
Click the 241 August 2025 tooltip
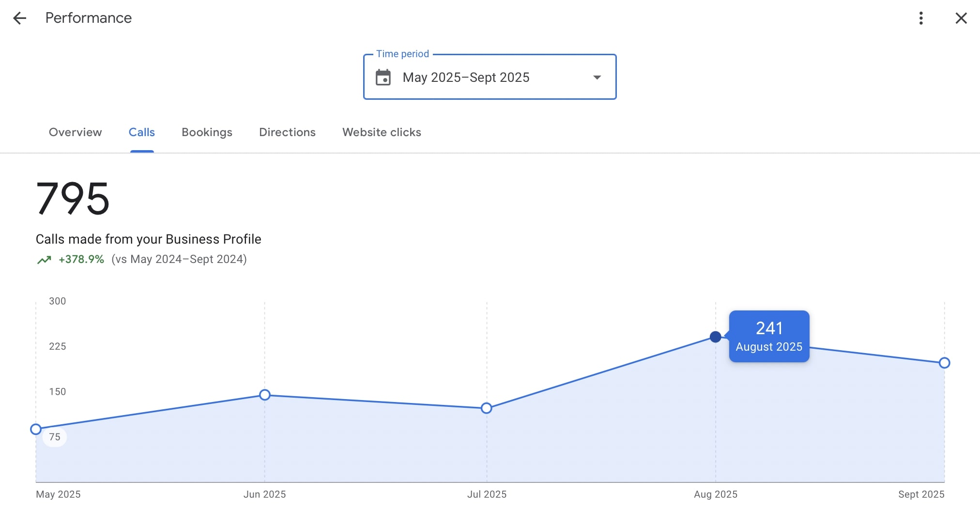point(769,336)
